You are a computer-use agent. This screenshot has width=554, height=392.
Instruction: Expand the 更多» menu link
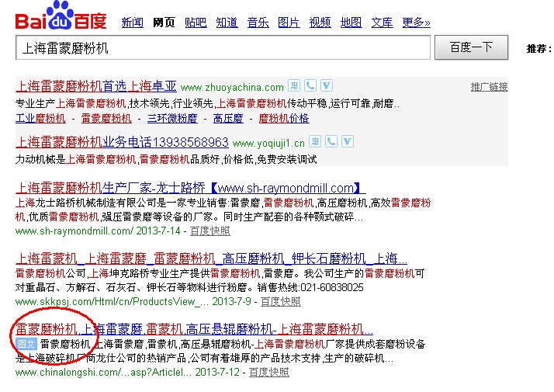(x=416, y=23)
